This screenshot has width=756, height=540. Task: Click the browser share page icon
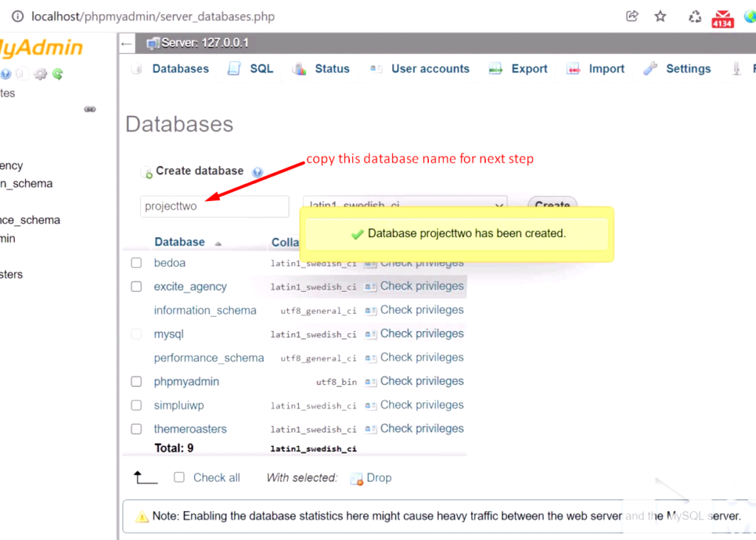point(632,16)
